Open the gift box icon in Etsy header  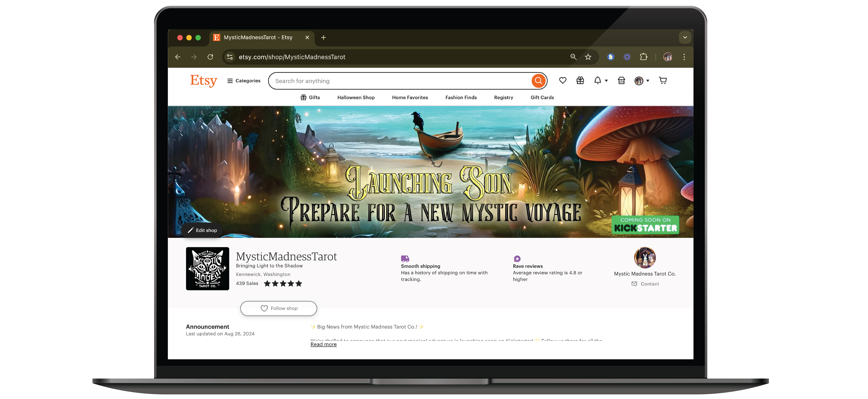point(580,81)
